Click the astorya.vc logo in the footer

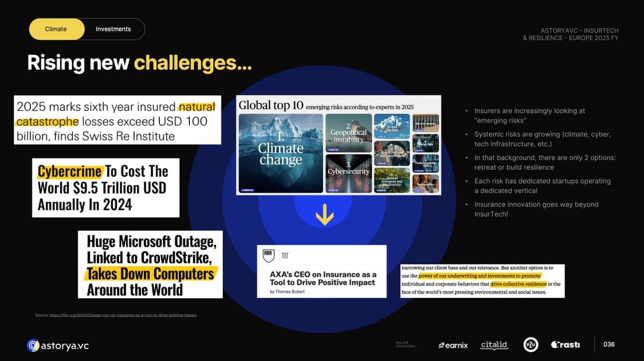click(58, 345)
